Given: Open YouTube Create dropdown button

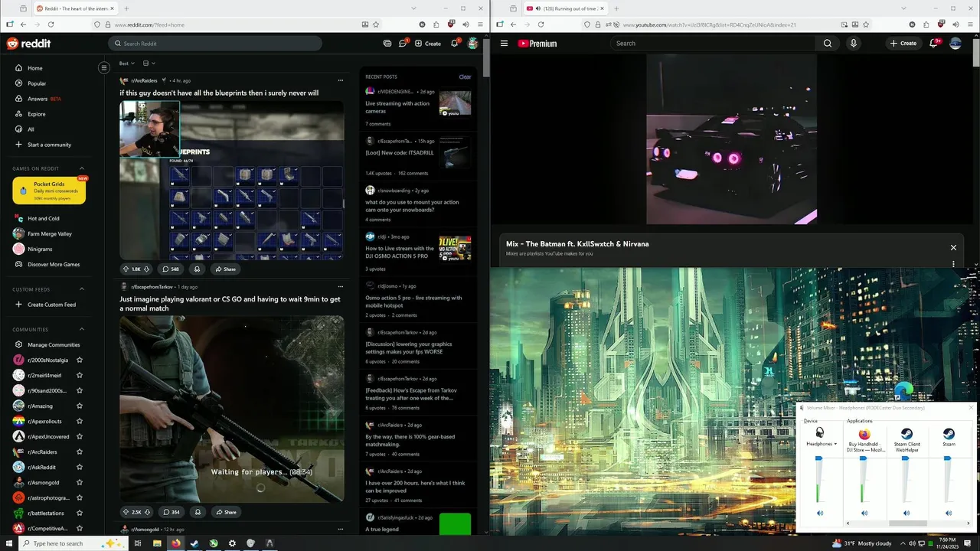Looking at the screenshot, I should pos(903,44).
